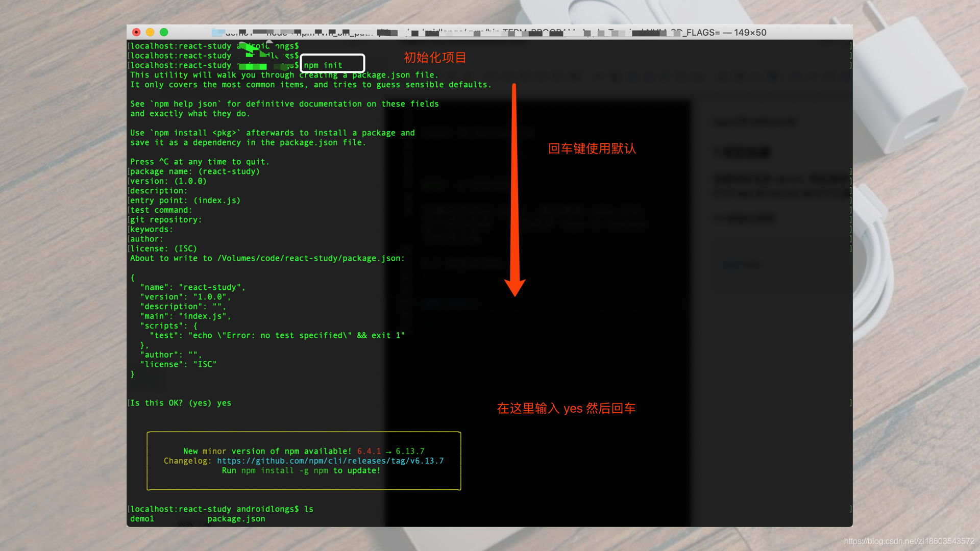The image size is (980, 551).
Task: Click 'See `npm help json`' documentation line
Action: tap(284, 104)
